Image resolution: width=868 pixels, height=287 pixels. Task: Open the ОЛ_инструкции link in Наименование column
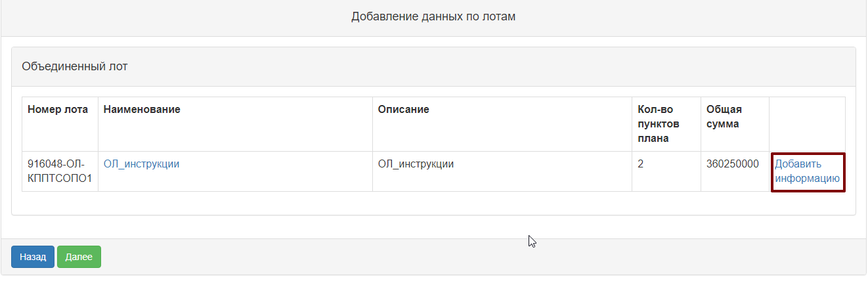click(x=141, y=164)
